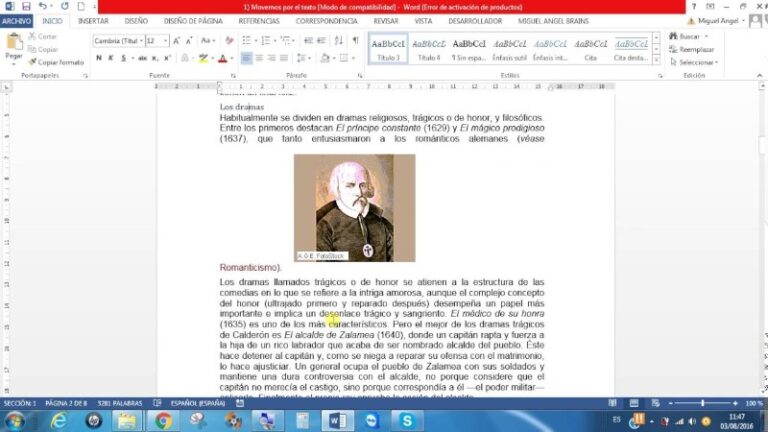Undo the last action
Image resolution: width=768 pixels, height=432 pixels.
click(x=43, y=6)
